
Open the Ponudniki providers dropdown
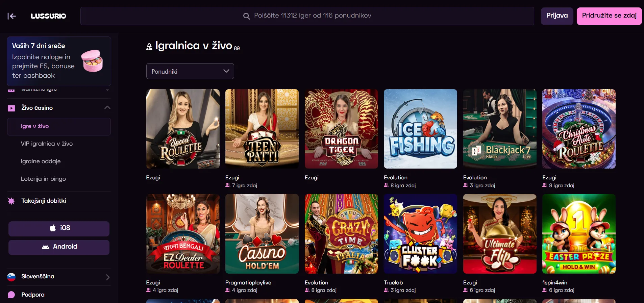click(190, 71)
